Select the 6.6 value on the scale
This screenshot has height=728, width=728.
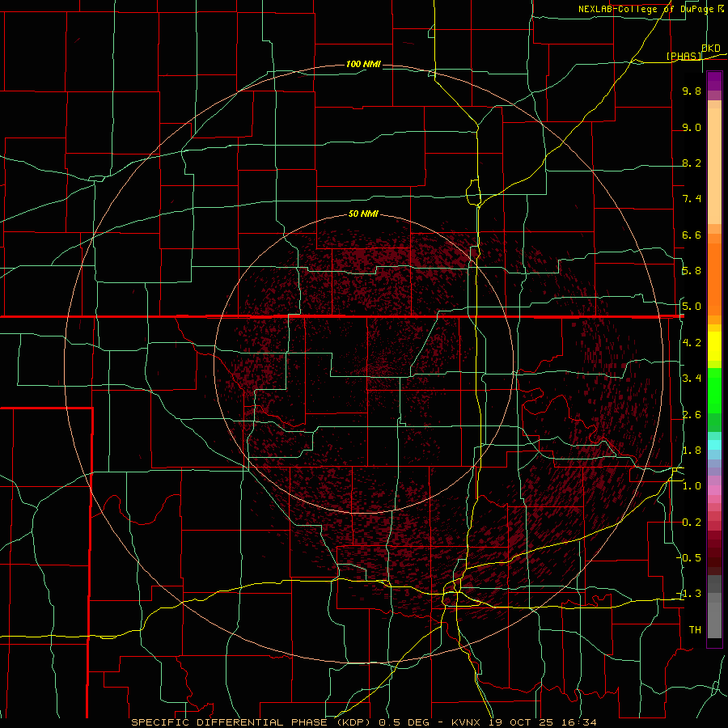(692, 235)
